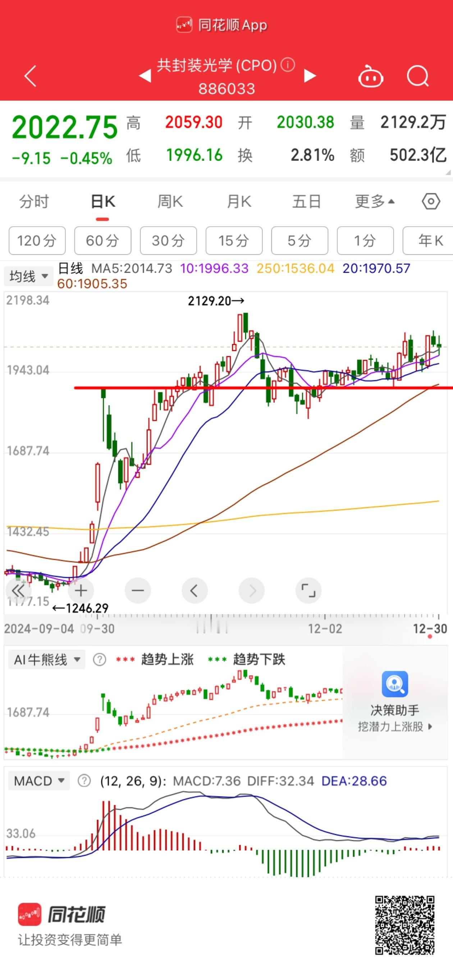Open the MACD indicator dropdown
Viewport: 453px width, 980px height.
pyautogui.click(x=39, y=781)
